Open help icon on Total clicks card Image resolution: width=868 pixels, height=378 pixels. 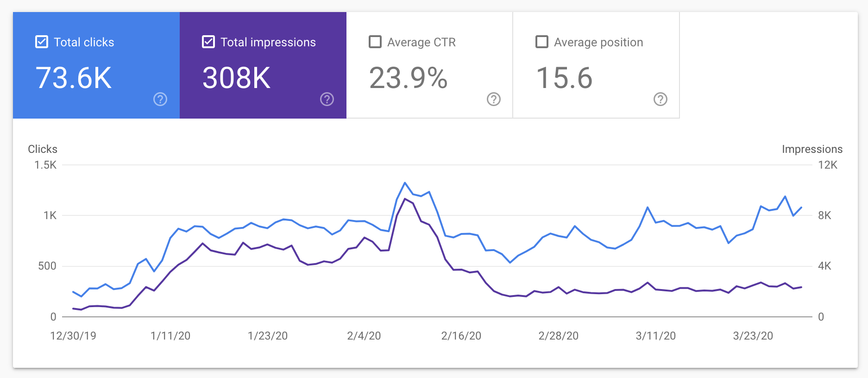coord(160,99)
